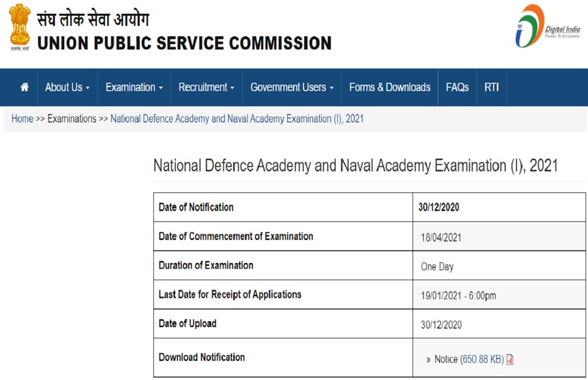Click the Hindi UPSC title text
588x380 pixels.
pyautogui.click(x=93, y=20)
